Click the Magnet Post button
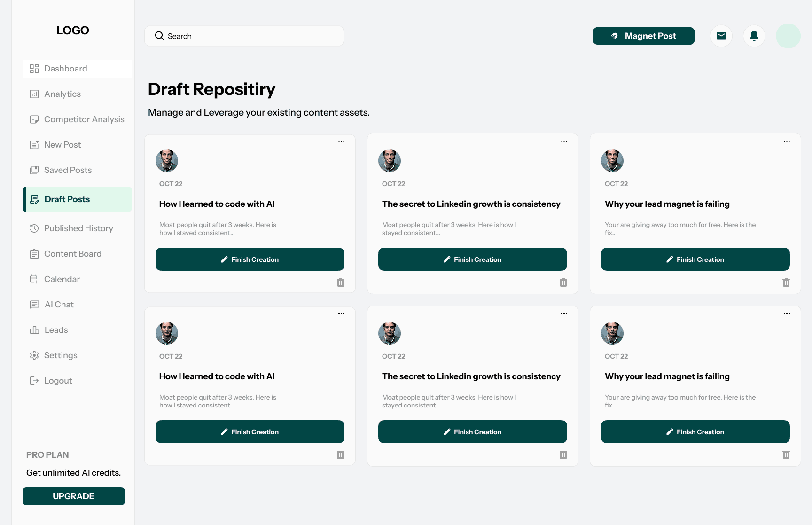The height and width of the screenshot is (525, 812). tap(643, 36)
